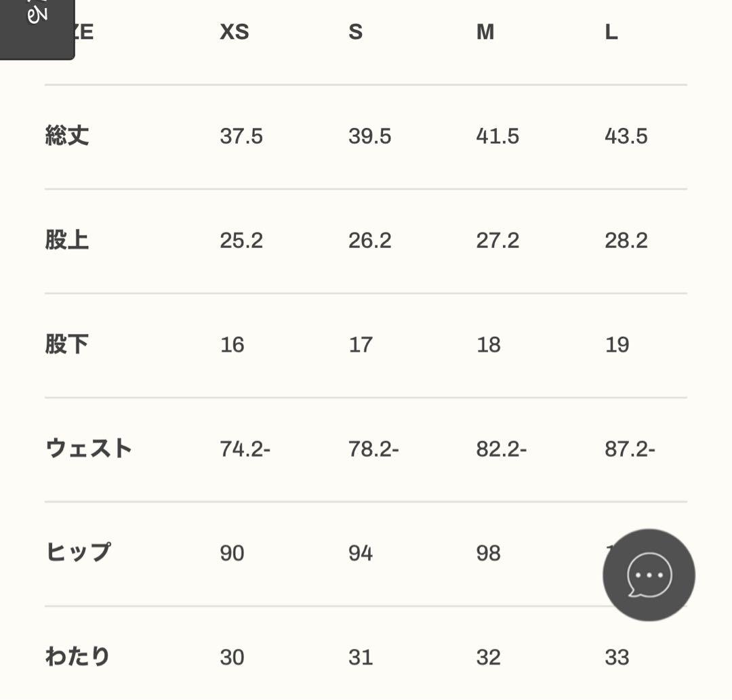Viewport: 732px width, 700px height.
Task: Select the M column header
Action: pyautogui.click(x=485, y=31)
